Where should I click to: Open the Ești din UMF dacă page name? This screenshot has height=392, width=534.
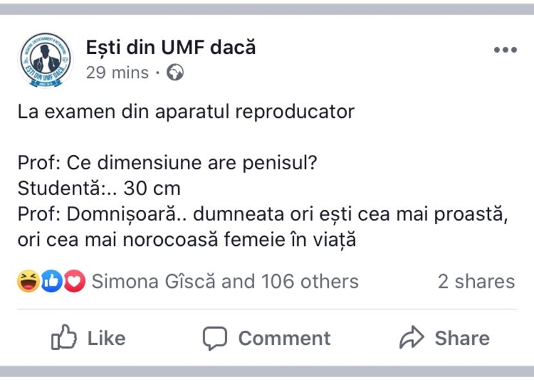[170, 47]
